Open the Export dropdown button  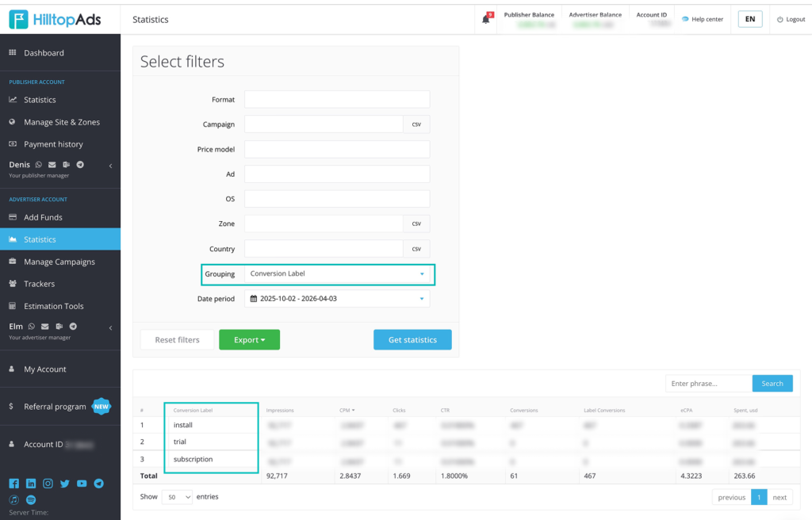(250, 340)
